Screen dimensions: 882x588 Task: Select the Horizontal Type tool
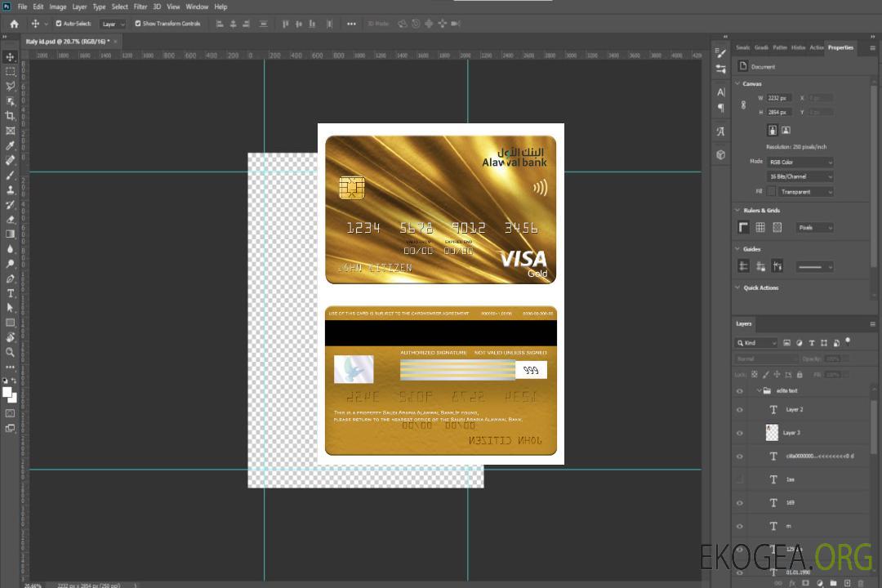point(10,293)
